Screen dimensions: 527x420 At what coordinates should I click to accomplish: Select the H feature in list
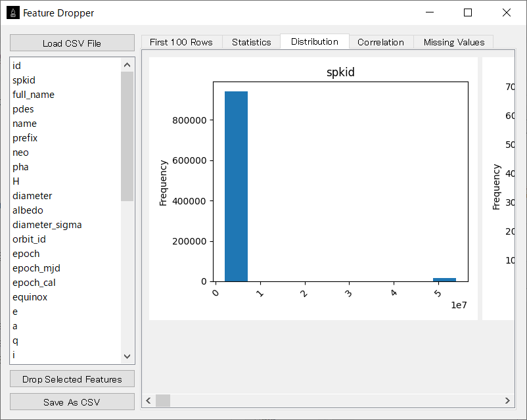point(66,181)
